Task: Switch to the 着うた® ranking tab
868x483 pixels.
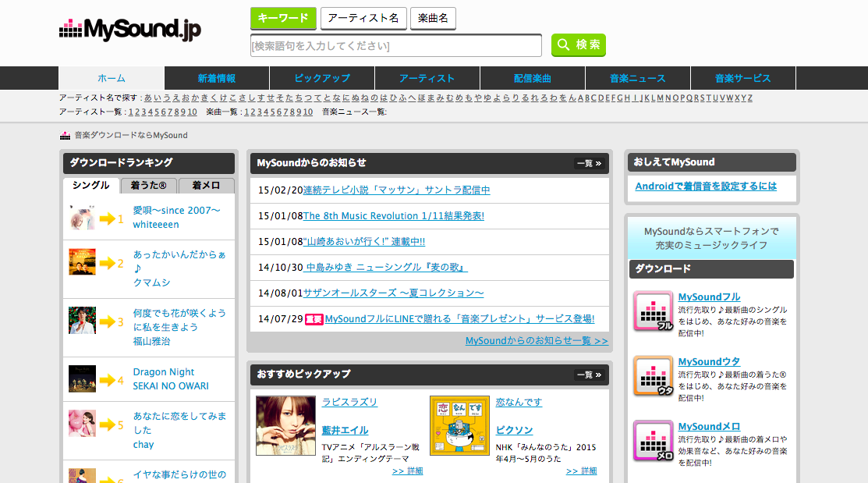Action: [x=149, y=186]
